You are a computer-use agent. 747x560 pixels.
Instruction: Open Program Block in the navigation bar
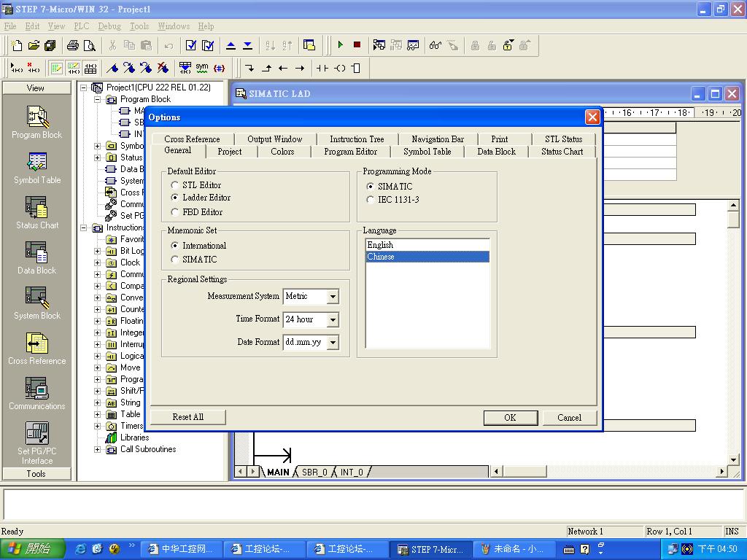pos(36,122)
